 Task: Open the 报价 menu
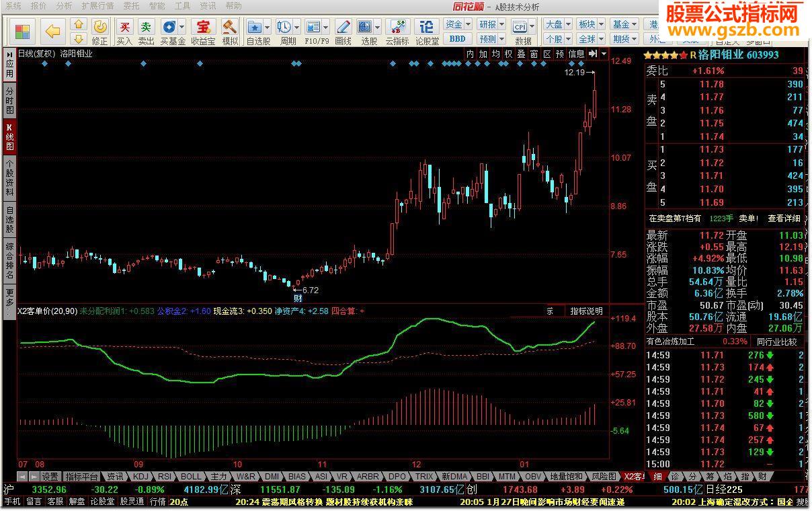tap(38, 6)
